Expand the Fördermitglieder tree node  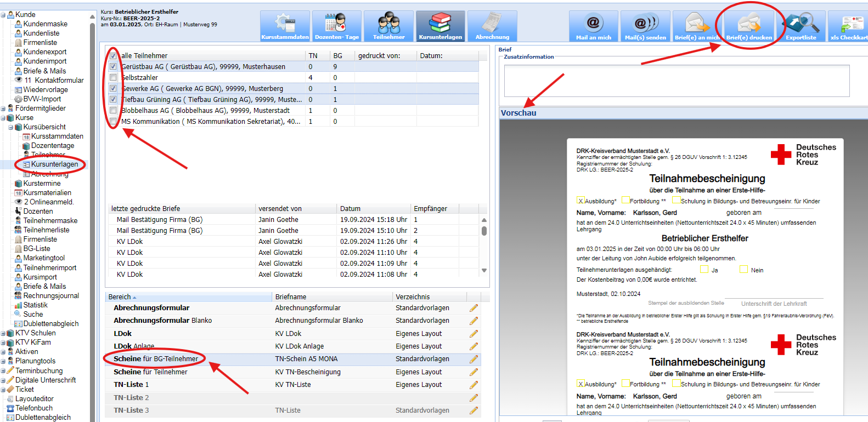pyautogui.click(x=3, y=109)
